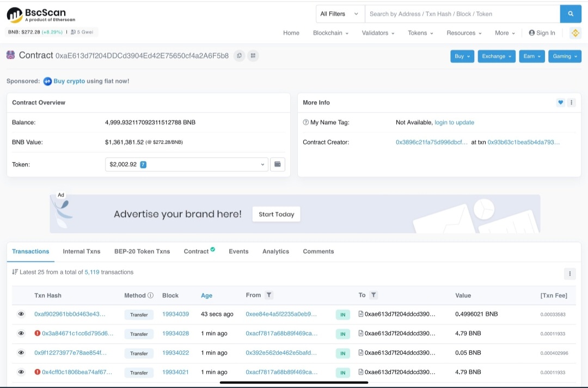Filter the From column
Screen dimensions: 588x388
pos(269,295)
